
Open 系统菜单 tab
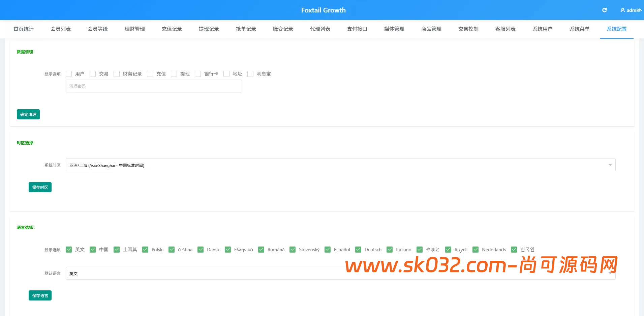click(580, 29)
